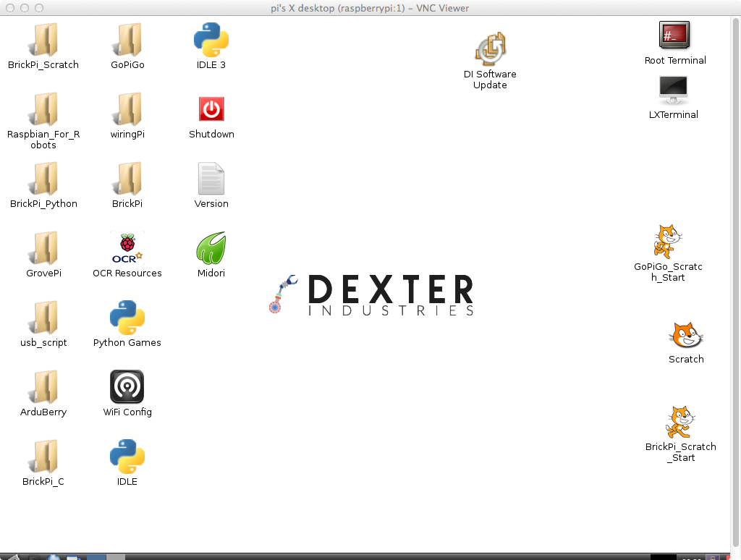Launch IDLE 3 Python icon

pyautogui.click(x=211, y=40)
